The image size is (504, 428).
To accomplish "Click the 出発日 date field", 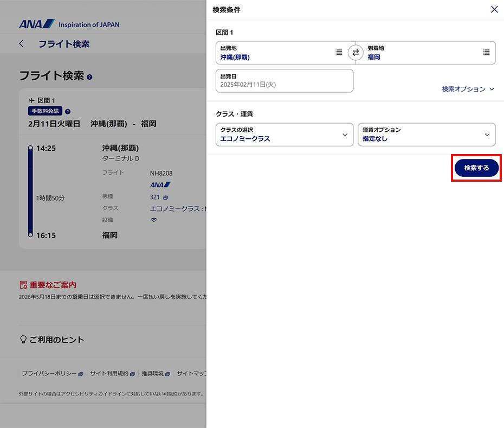I will click(x=285, y=81).
